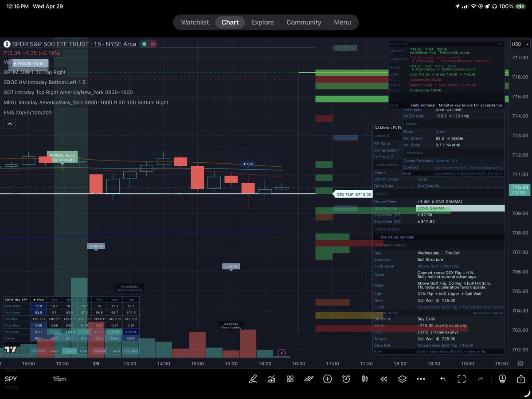
Task: Tap the 29 date label on time axis
Action: [96, 364]
